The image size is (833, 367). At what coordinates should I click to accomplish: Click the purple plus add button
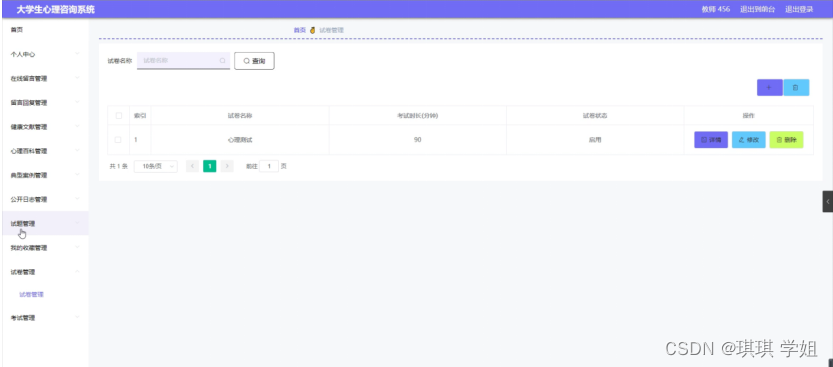[769, 88]
